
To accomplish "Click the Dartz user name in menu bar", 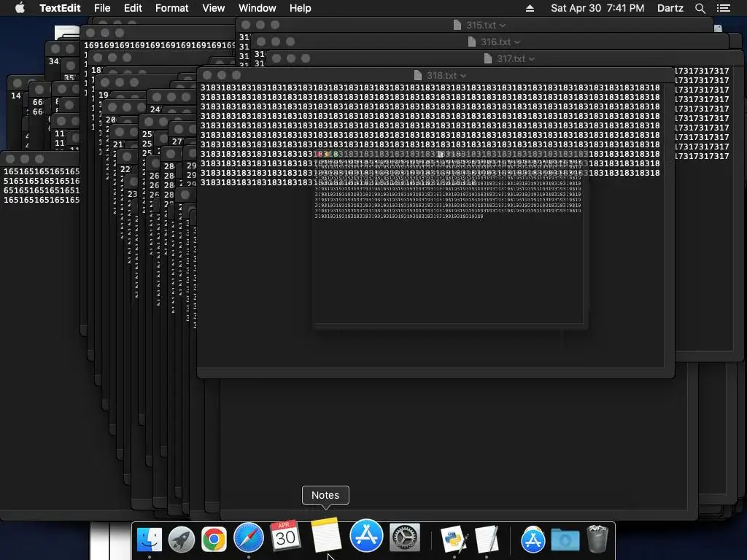I will [670, 8].
